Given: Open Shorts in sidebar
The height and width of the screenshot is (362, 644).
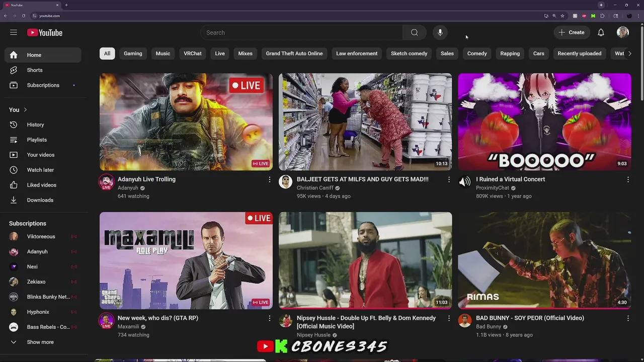Looking at the screenshot, I should [x=43, y=70].
